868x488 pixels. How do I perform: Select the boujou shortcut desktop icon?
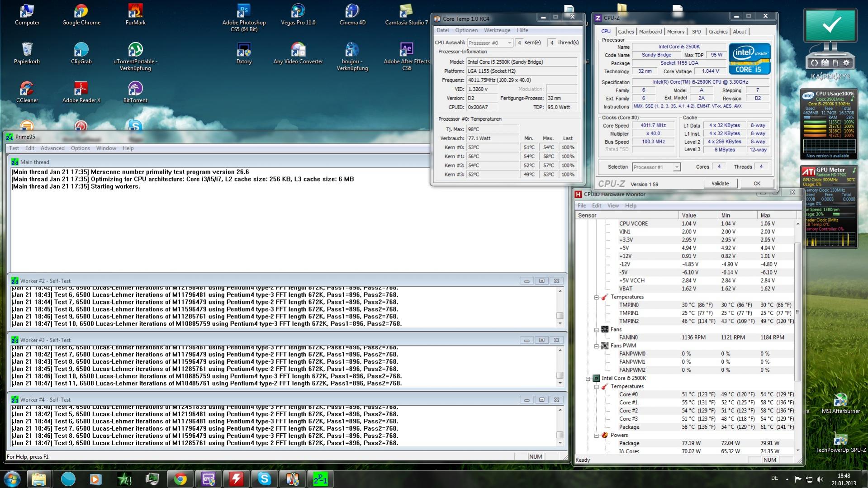click(352, 57)
